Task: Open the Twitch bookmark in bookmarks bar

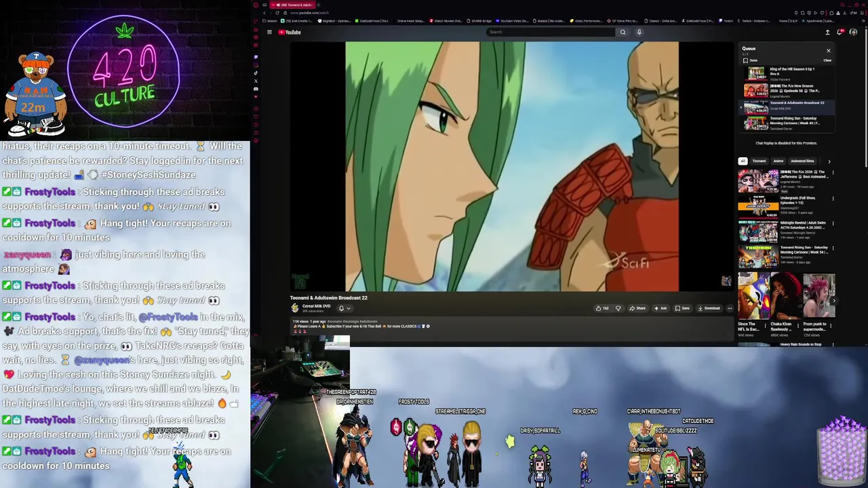Action: (x=726, y=21)
